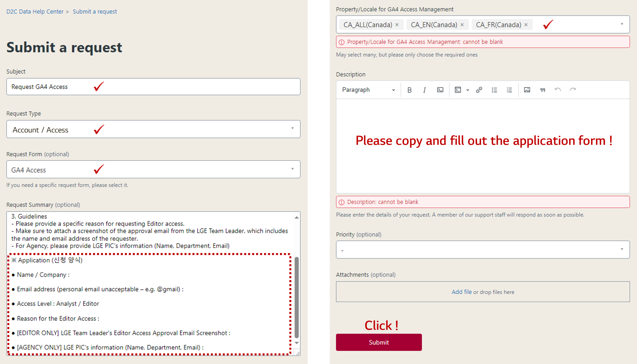
Task: Toggle bold formatting in Description editor
Action: 409,90
